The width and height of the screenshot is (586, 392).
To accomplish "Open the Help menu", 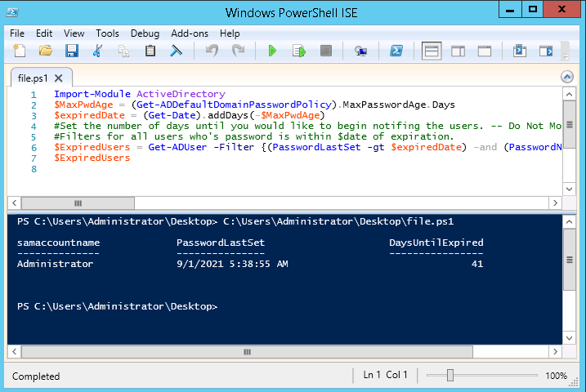I will pyautogui.click(x=230, y=33).
